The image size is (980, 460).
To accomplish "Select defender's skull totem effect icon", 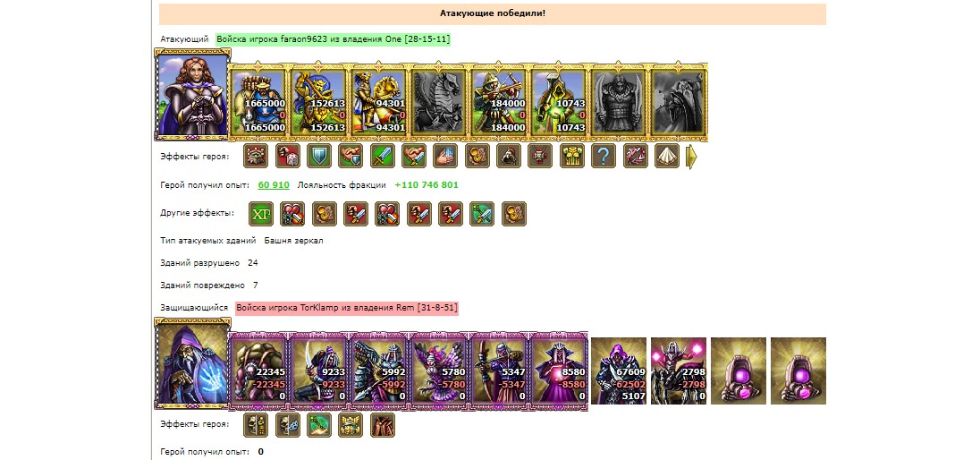I will click(256, 425).
